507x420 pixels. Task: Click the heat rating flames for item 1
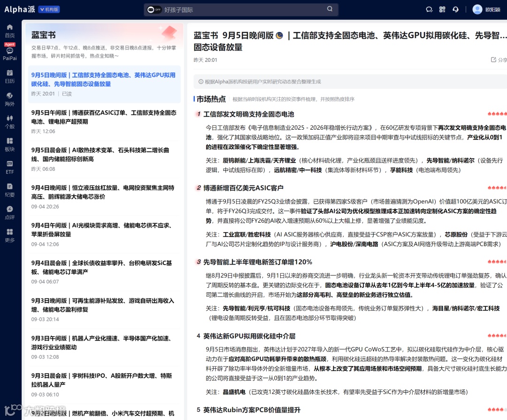(x=497, y=114)
